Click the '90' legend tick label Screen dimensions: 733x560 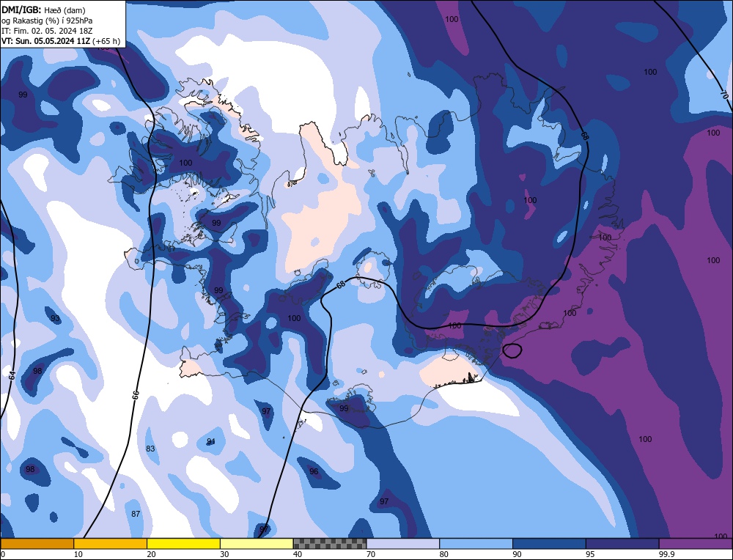tap(517, 554)
